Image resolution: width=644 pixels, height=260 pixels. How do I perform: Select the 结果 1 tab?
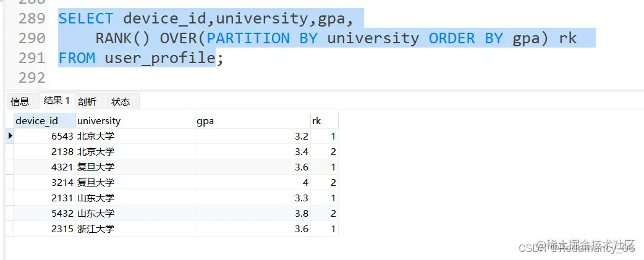tap(57, 101)
